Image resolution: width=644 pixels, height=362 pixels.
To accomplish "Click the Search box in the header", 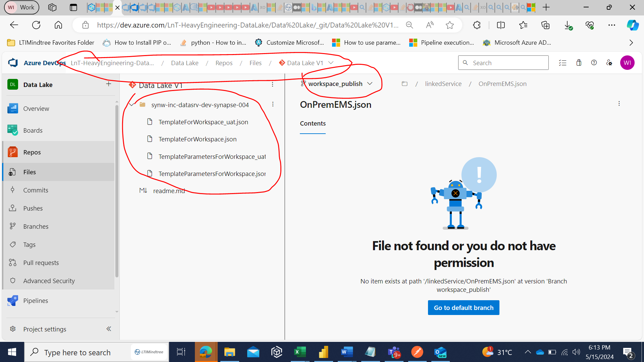I will 503,62.
